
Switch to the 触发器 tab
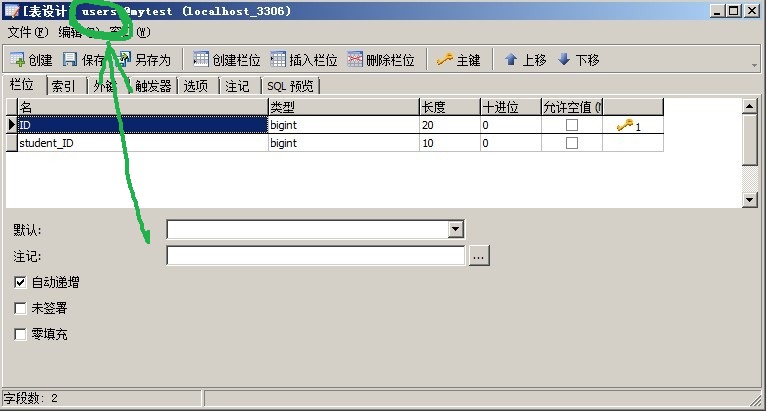(x=153, y=86)
